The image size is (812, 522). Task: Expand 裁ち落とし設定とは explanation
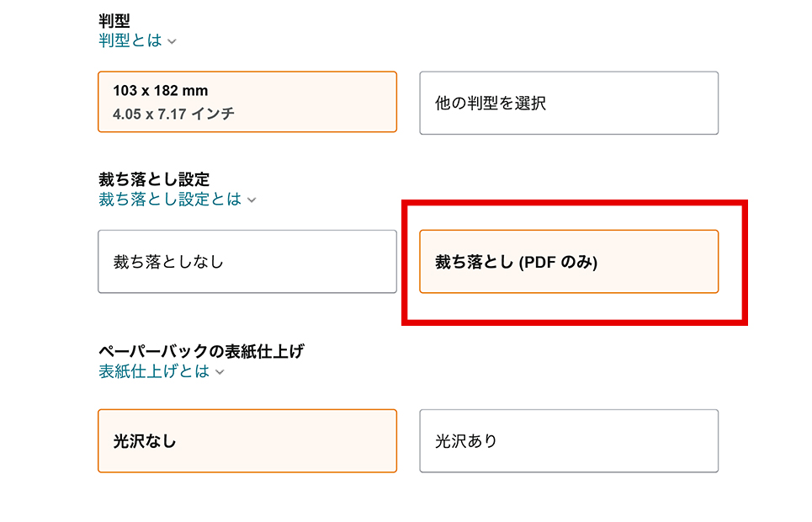(x=170, y=200)
